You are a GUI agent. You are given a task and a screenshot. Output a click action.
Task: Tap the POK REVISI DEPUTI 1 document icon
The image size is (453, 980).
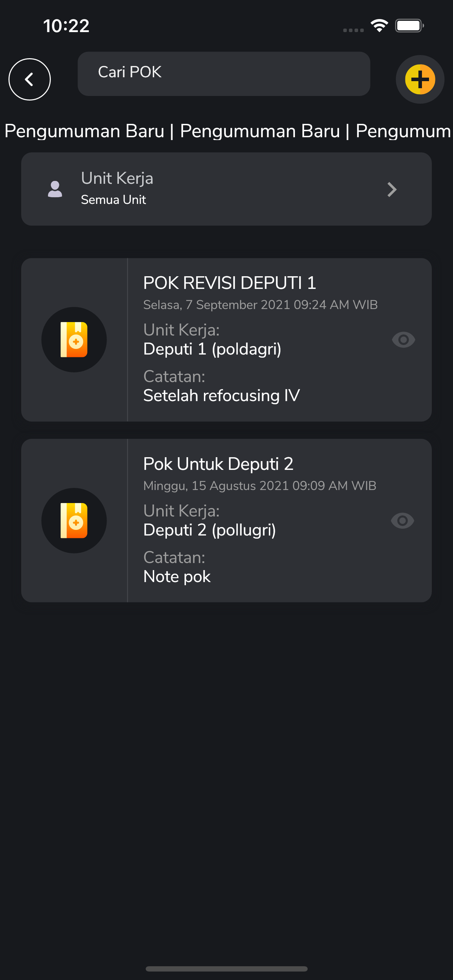tap(74, 340)
